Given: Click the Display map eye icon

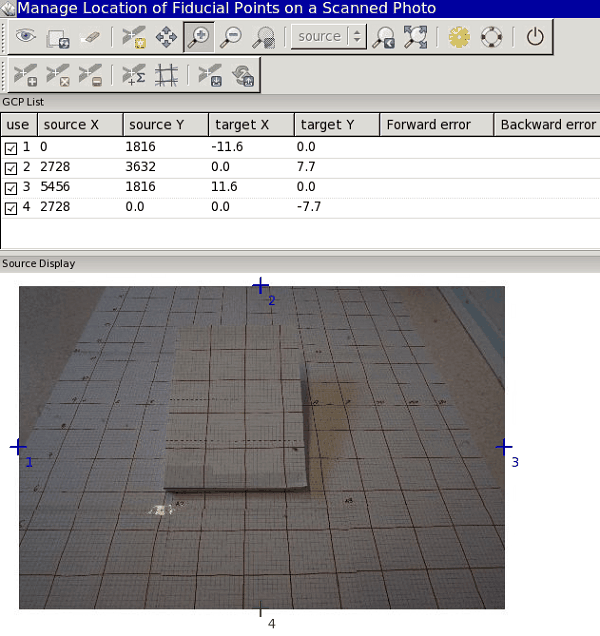Looking at the screenshot, I should (25, 37).
